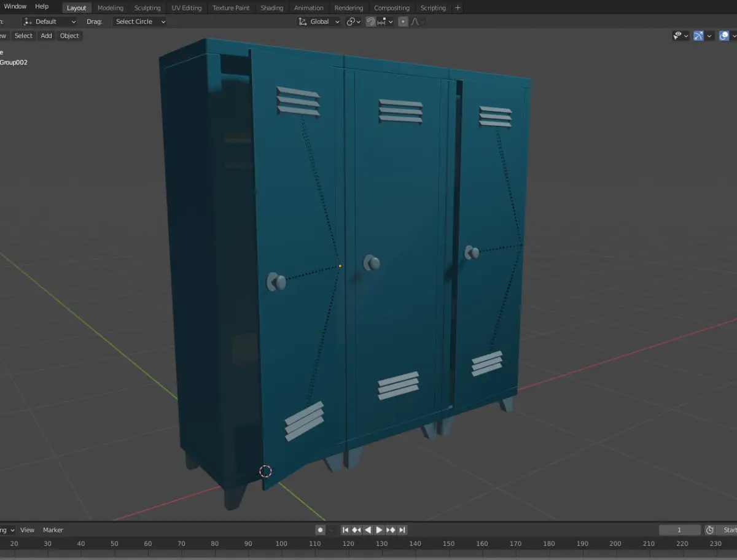Click the left locker door knob
Screen dimensions: 737x560
coord(276,282)
